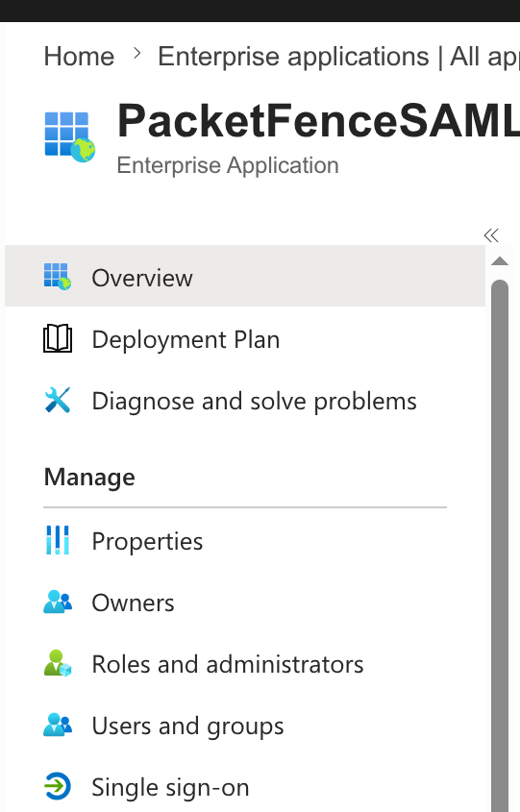Open Users and groups

coord(245,725)
